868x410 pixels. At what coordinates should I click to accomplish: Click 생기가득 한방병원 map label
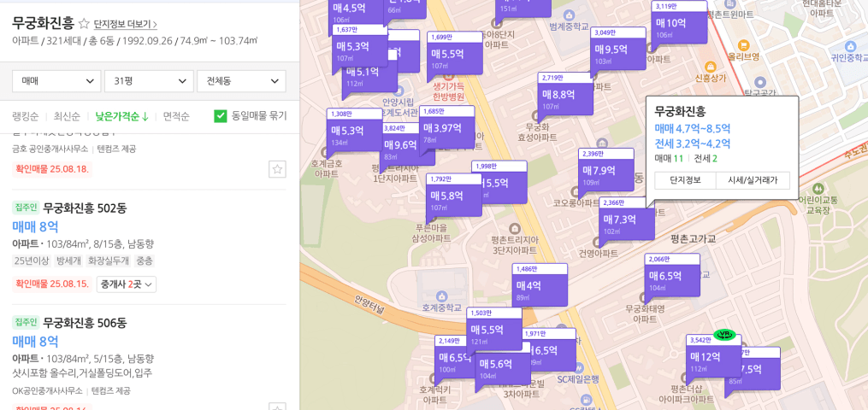pos(448,90)
